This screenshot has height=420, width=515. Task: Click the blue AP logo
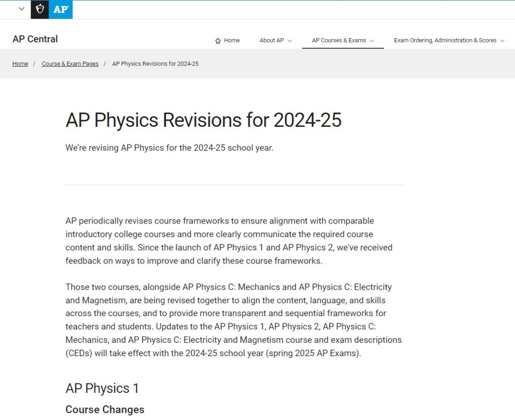(x=61, y=9)
